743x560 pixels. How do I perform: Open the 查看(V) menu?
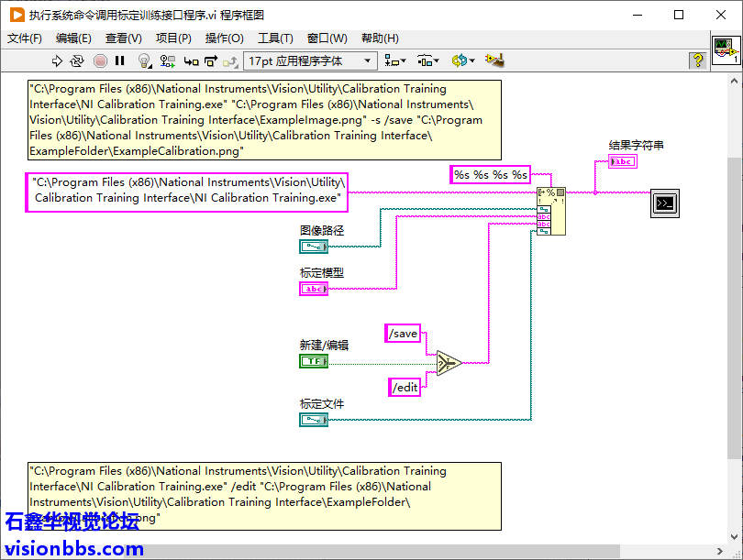(x=124, y=38)
